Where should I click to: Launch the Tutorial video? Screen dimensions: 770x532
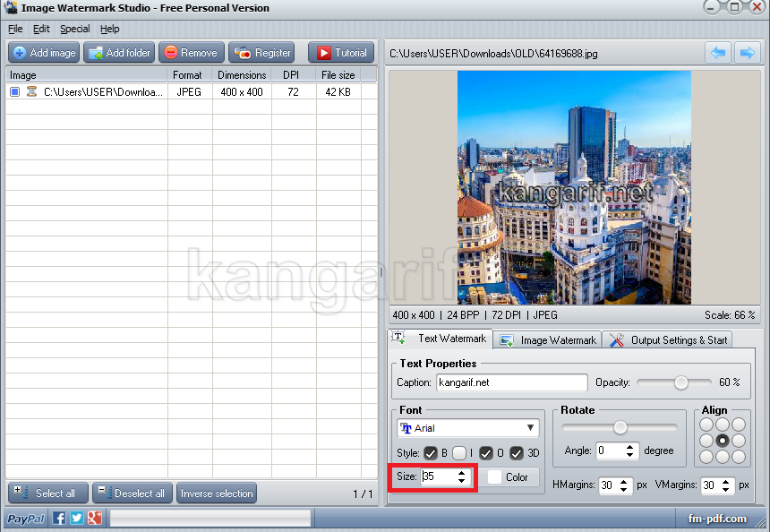coord(340,52)
